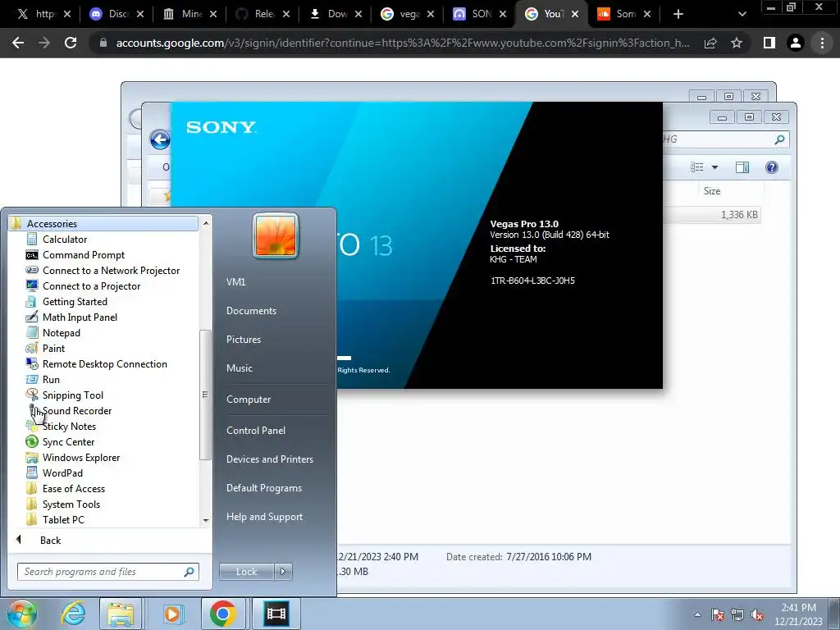Open Devices and Printers

pos(269,459)
